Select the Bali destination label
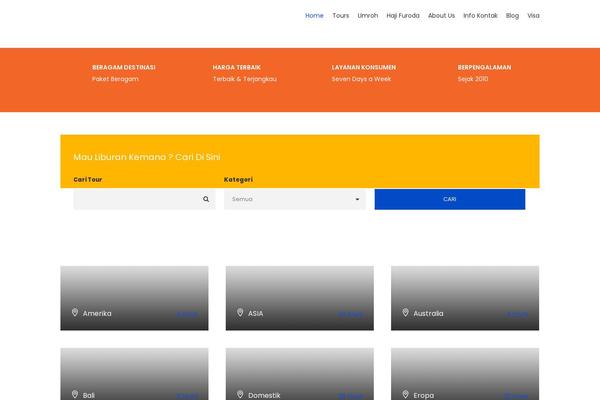Viewport: 600px width, 400px height. [x=89, y=395]
